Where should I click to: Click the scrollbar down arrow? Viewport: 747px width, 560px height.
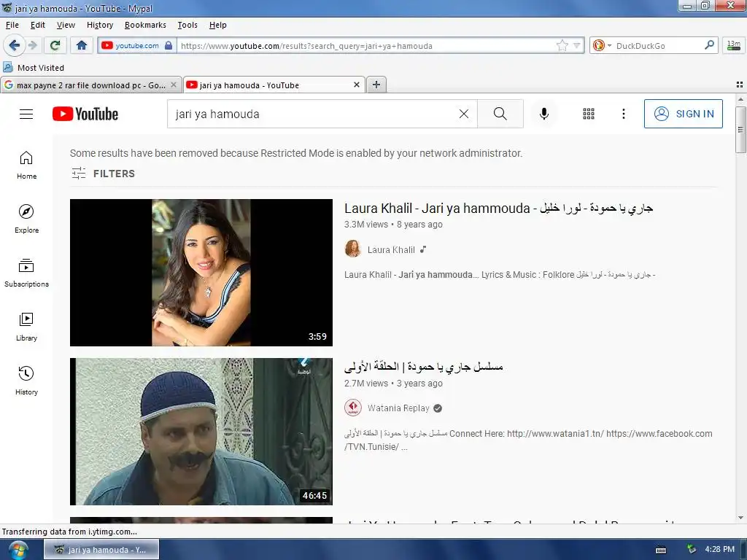[740, 518]
